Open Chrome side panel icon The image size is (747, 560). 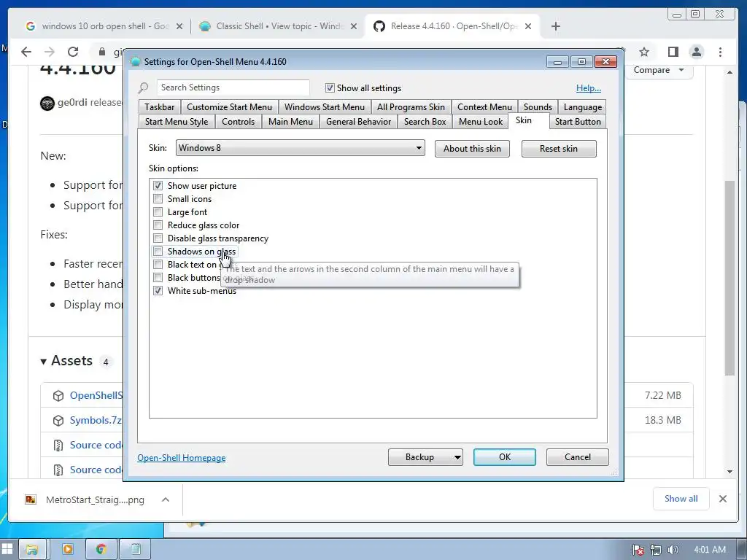pyautogui.click(x=673, y=52)
